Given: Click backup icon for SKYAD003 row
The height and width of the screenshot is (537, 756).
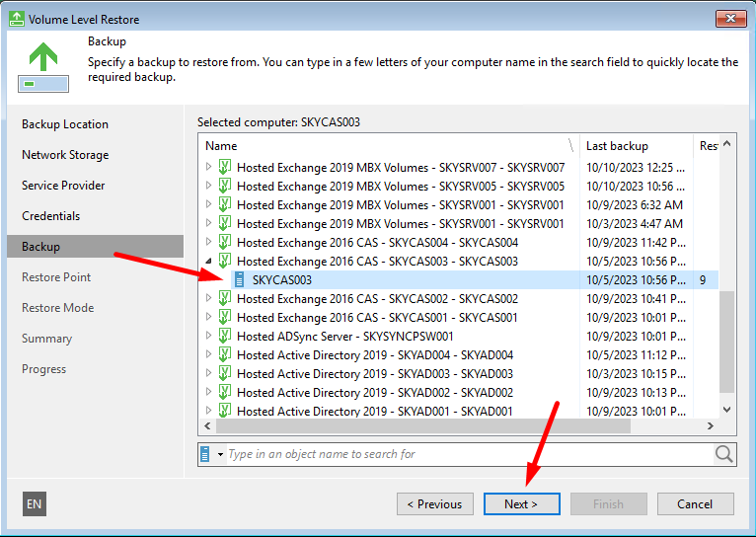Looking at the screenshot, I should pos(225,373).
